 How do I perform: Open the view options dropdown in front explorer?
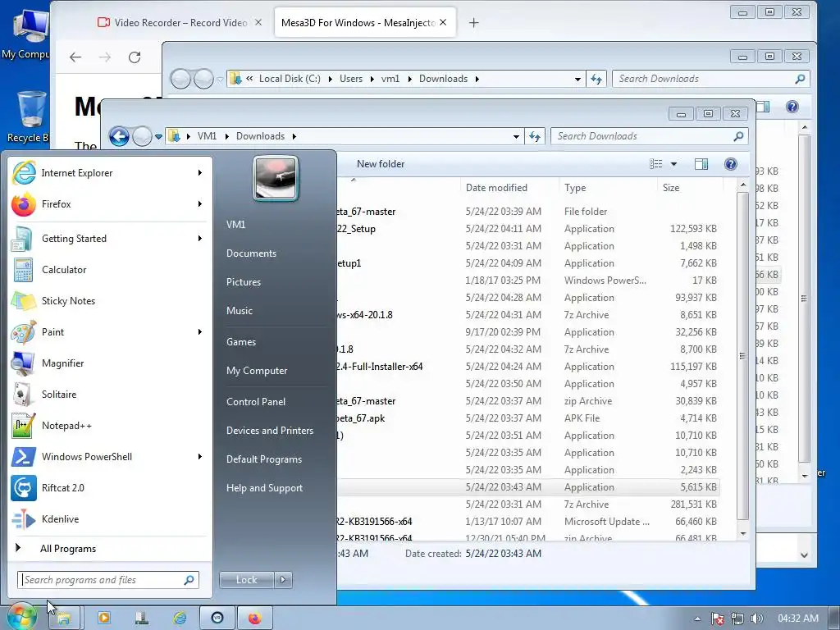coord(674,164)
